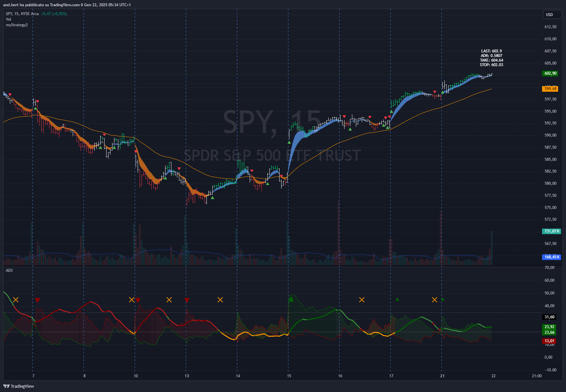This screenshot has width=566, height=392.
Task: Click the teal 731,07K volume label
Action: click(x=552, y=231)
